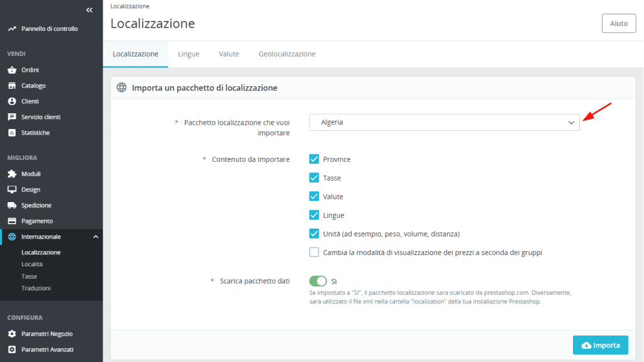Image resolution: width=644 pixels, height=362 pixels.
Task: Uncheck the Province checkbox
Action: [x=314, y=159]
